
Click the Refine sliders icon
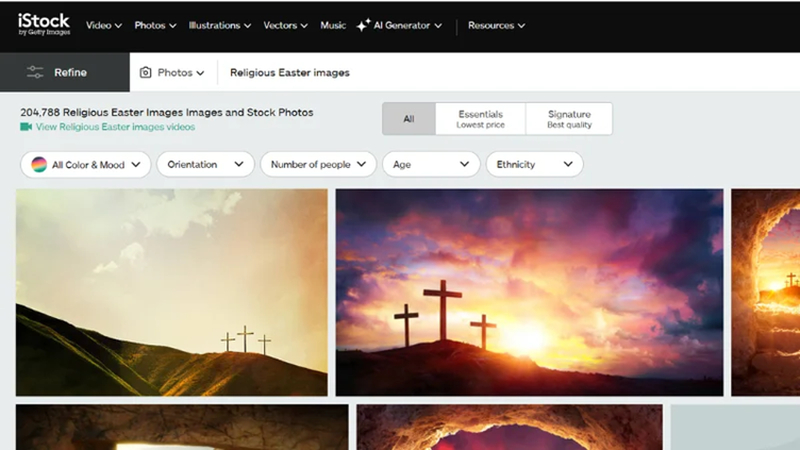point(35,72)
